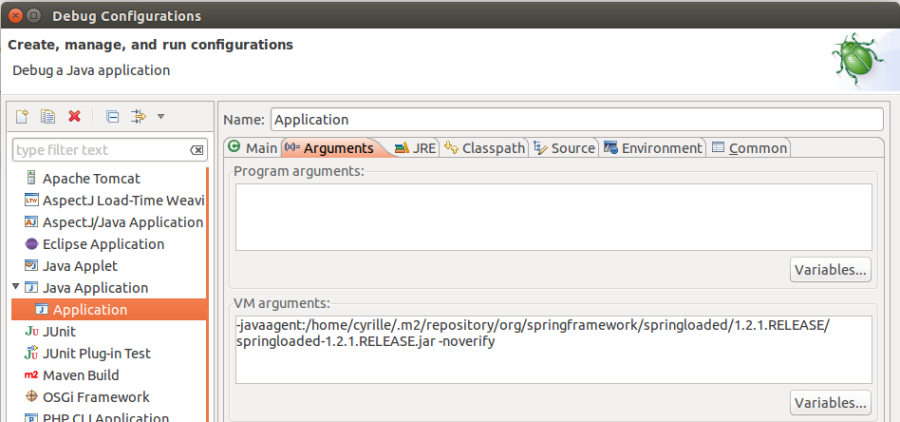The width and height of the screenshot is (900, 422).
Task: Switch to the Classpath tab
Action: pos(485,148)
